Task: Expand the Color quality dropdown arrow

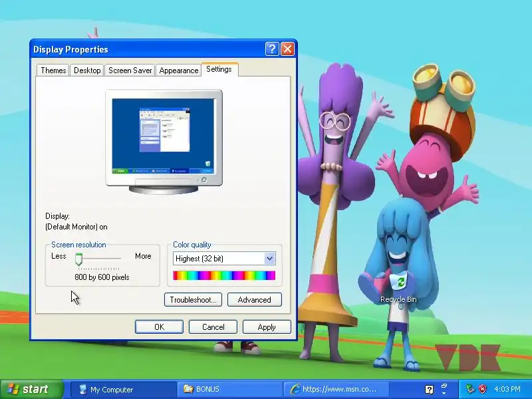Action: coord(270,259)
